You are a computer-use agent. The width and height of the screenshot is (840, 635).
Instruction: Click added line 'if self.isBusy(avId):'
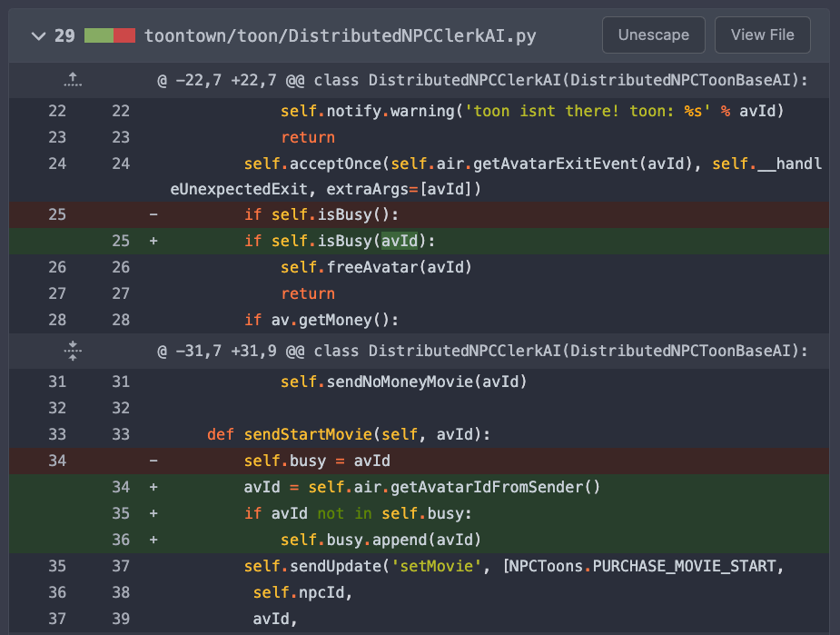(340, 241)
